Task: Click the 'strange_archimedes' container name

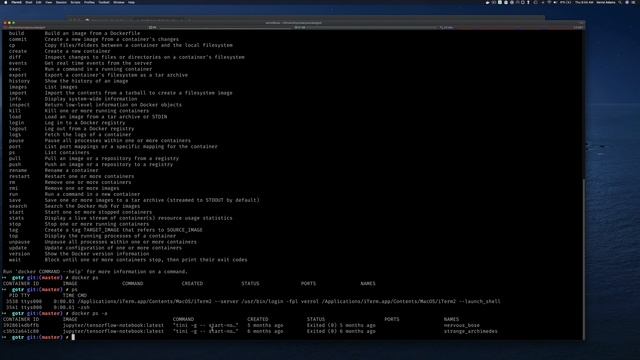Action: point(471,331)
